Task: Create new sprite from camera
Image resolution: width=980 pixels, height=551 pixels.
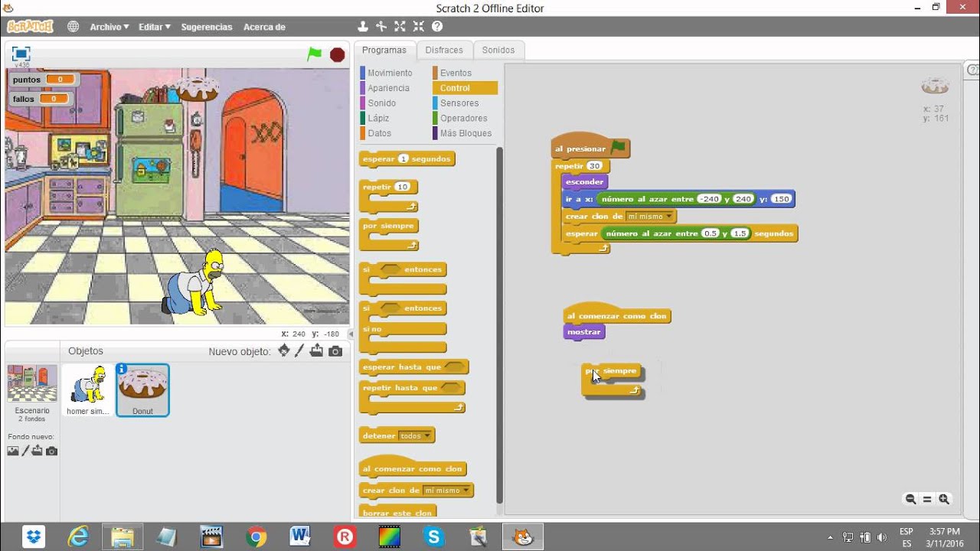Action: [x=335, y=351]
